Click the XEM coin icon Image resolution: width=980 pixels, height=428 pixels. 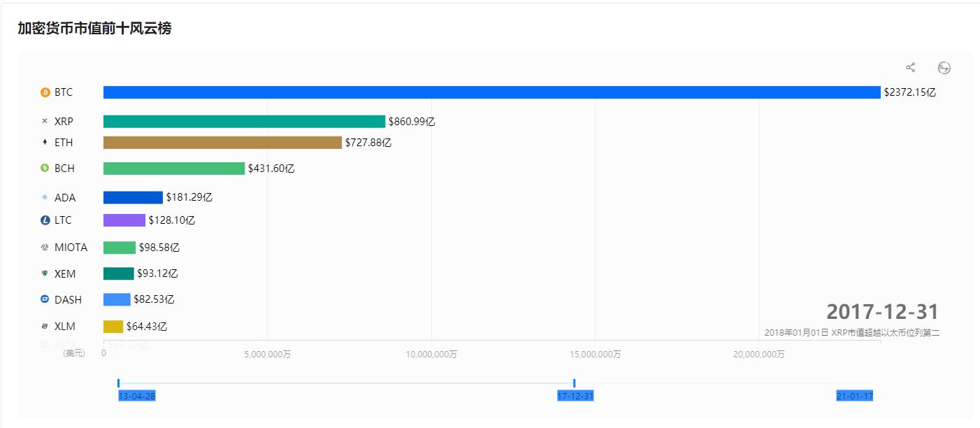coord(45,273)
